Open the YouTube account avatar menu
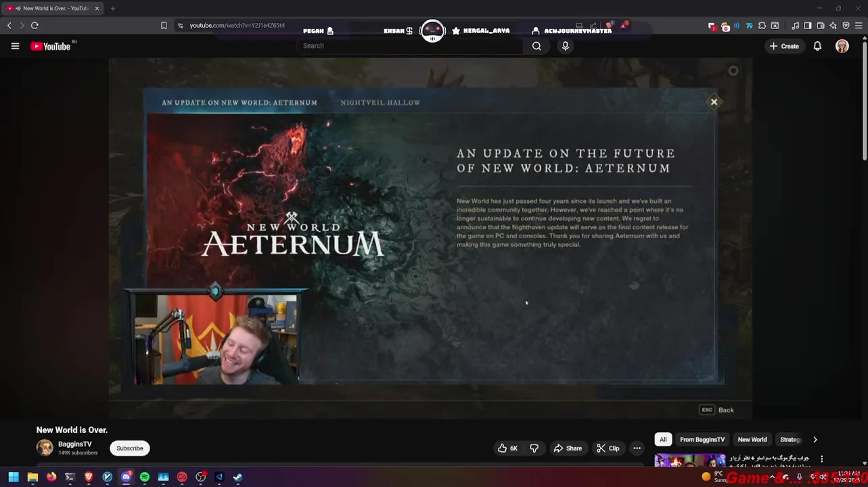The height and width of the screenshot is (487, 868). click(842, 46)
